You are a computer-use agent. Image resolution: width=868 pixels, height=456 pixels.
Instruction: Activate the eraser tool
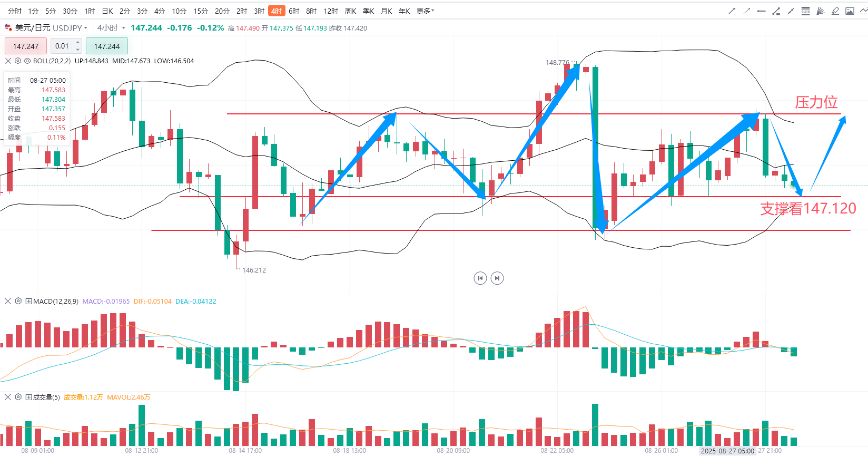click(x=835, y=11)
